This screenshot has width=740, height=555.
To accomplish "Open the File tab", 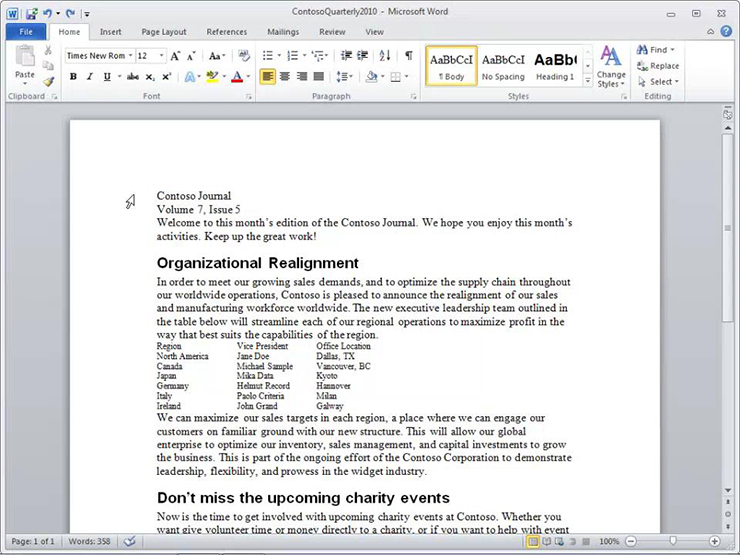I will 26,32.
